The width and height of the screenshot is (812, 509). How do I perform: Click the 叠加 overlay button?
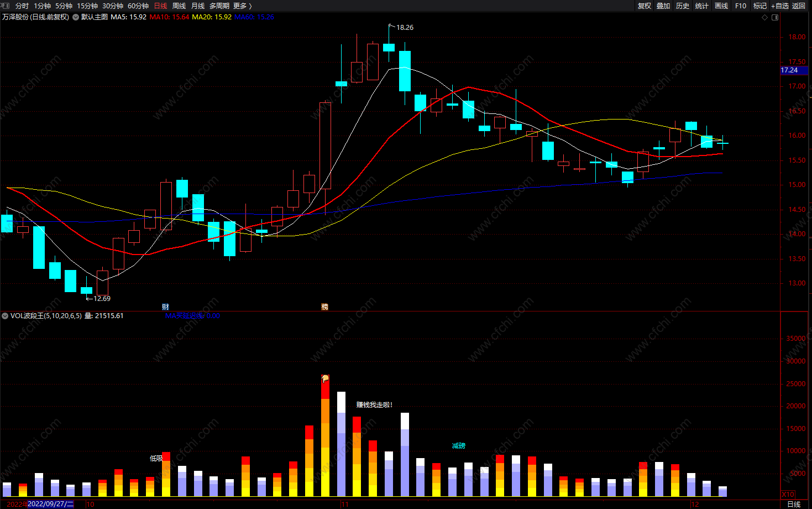(663, 6)
